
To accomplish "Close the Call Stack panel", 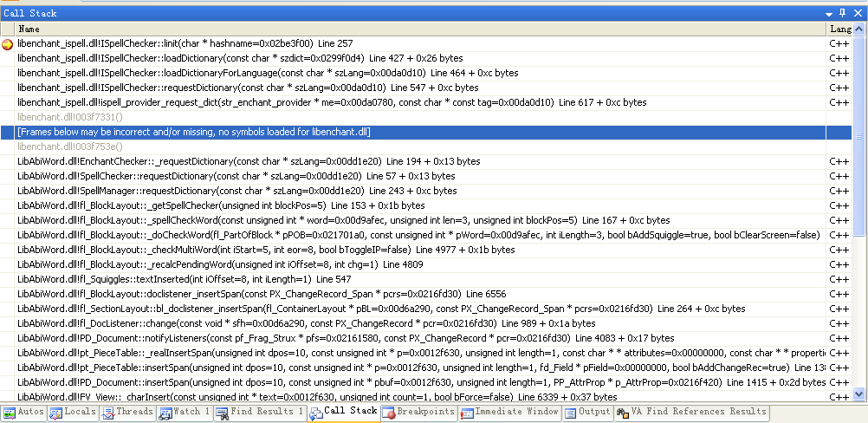I will point(858,13).
